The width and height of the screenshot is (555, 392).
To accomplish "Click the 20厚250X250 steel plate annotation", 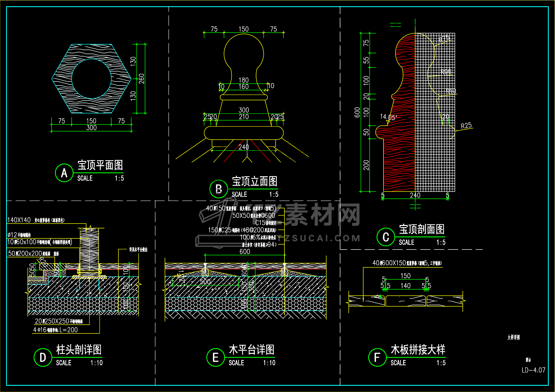I will (x=59, y=321).
